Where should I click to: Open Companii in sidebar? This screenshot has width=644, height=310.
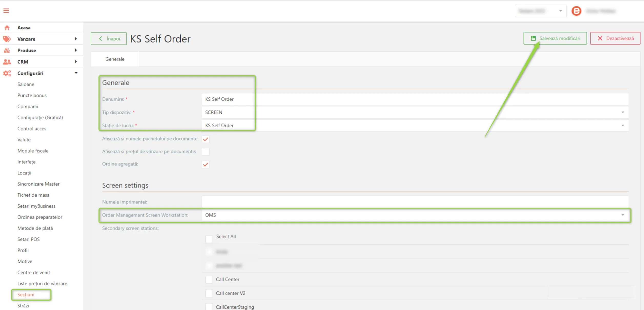27,106
